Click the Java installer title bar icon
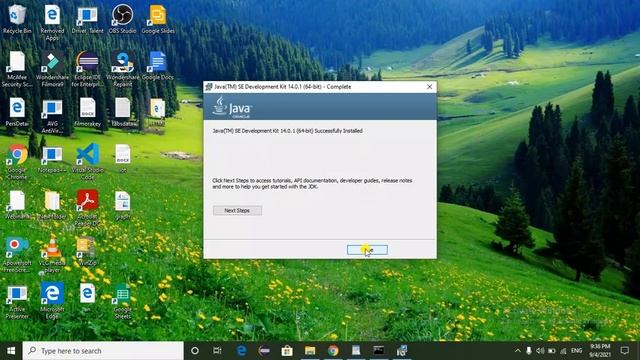The image size is (640, 360). coord(209,87)
